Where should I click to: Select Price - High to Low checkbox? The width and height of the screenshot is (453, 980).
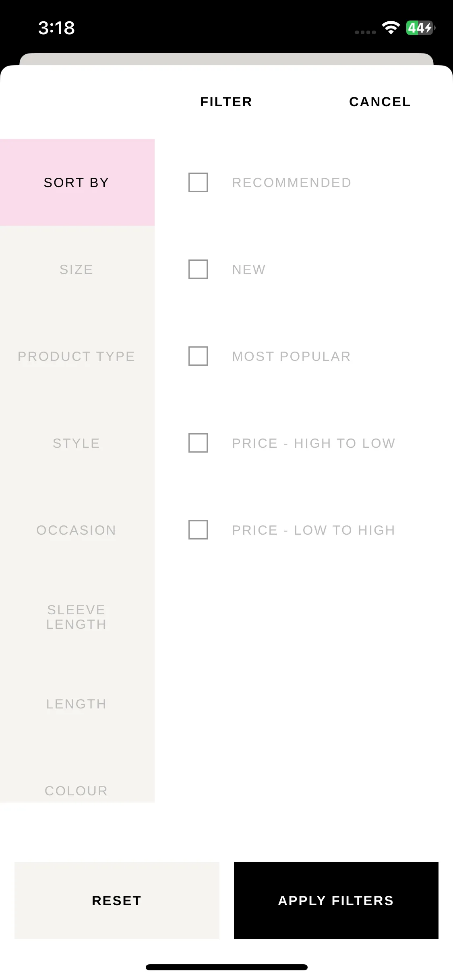click(x=198, y=443)
